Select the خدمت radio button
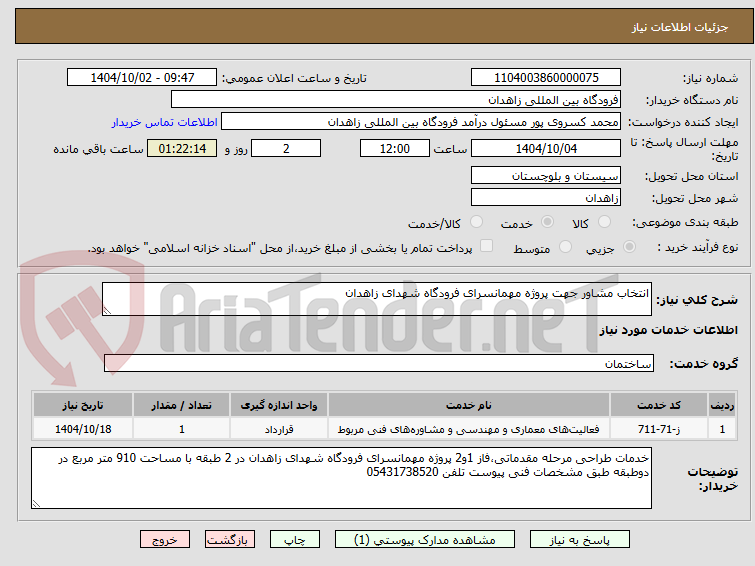 coord(547,222)
